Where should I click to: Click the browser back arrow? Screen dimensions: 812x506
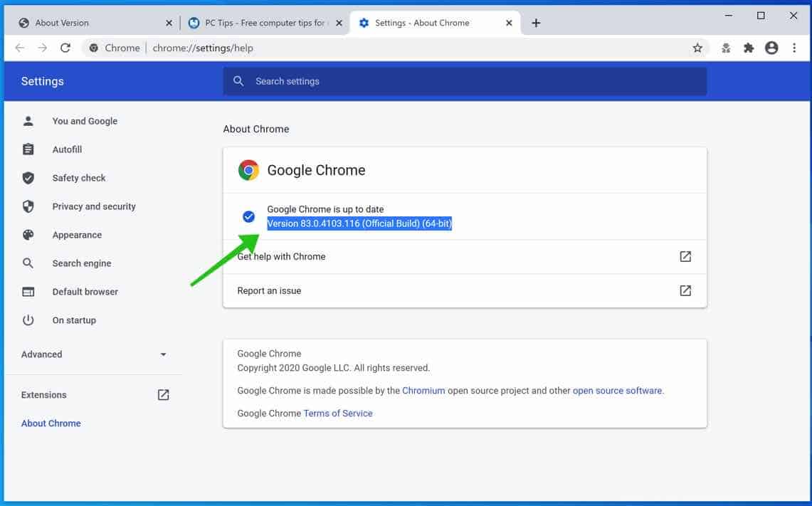pyautogui.click(x=20, y=48)
